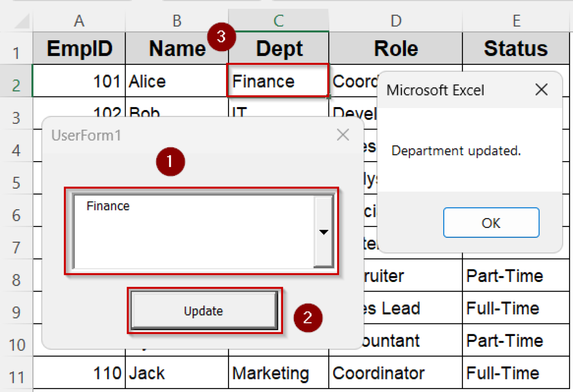
Task: Close the Microsoft Excel message box
Action: click(541, 90)
